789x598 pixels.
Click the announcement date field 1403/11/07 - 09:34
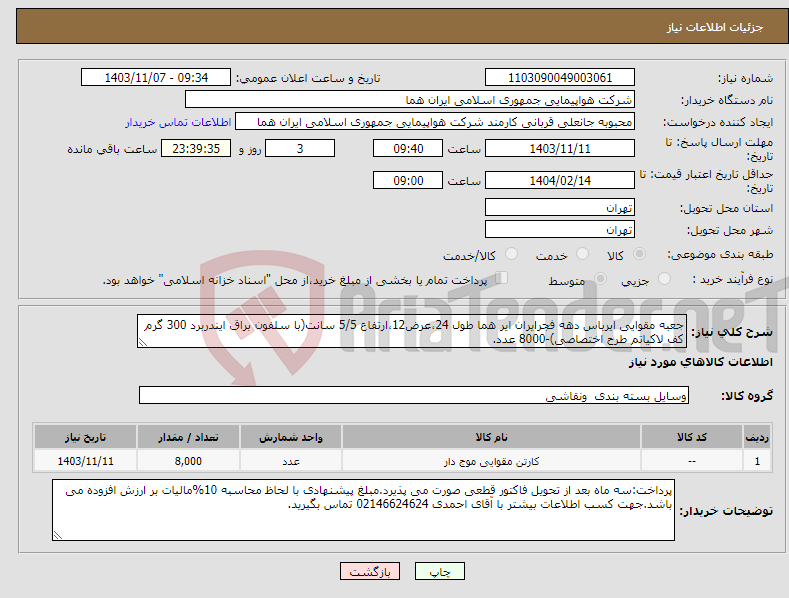click(156, 78)
